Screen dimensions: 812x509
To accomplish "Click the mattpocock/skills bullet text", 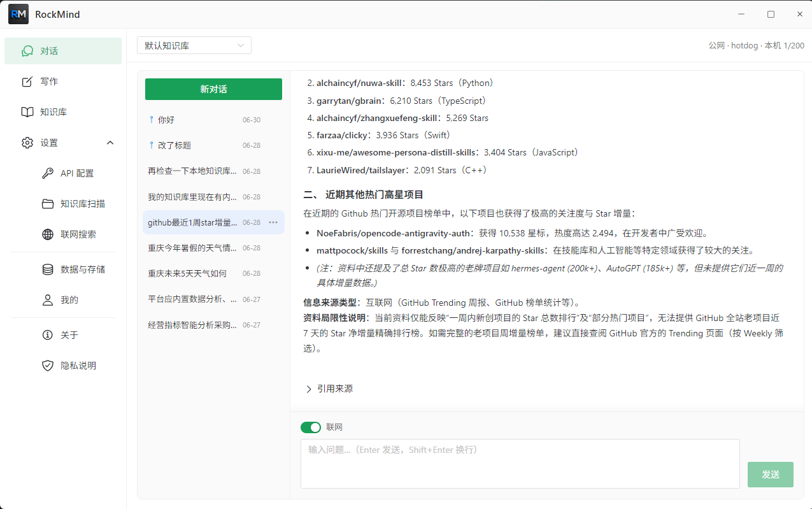I will [x=536, y=250].
